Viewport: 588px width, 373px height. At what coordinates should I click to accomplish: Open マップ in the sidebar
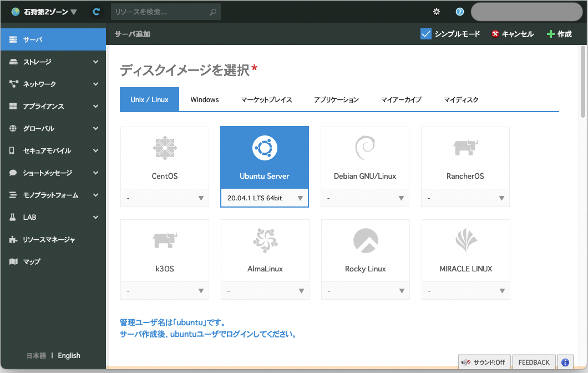53,261
